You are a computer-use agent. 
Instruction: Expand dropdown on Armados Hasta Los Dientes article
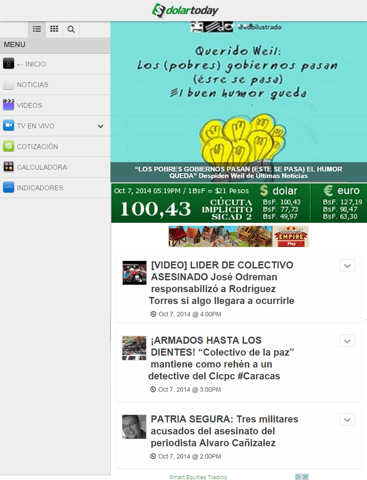tap(347, 341)
